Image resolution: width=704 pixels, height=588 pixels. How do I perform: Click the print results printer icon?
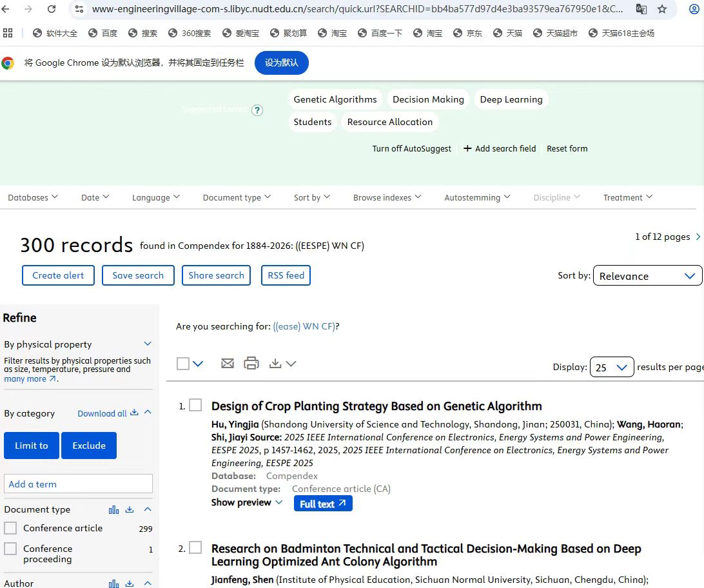click(x=251, y=364)
